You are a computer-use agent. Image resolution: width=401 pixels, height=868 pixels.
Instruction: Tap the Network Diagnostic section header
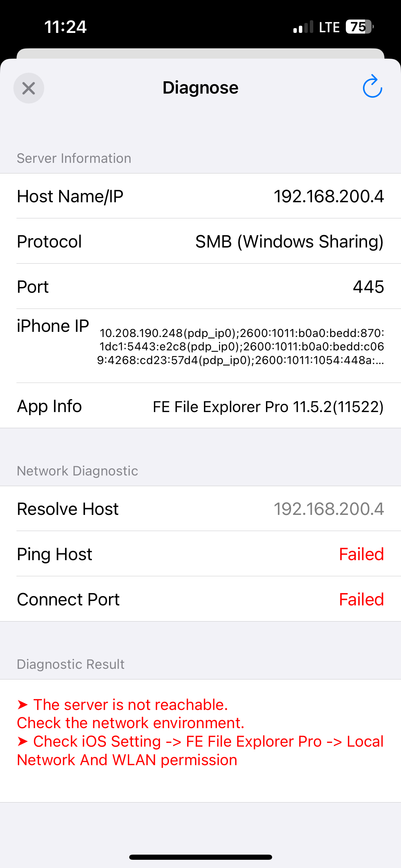77,471
